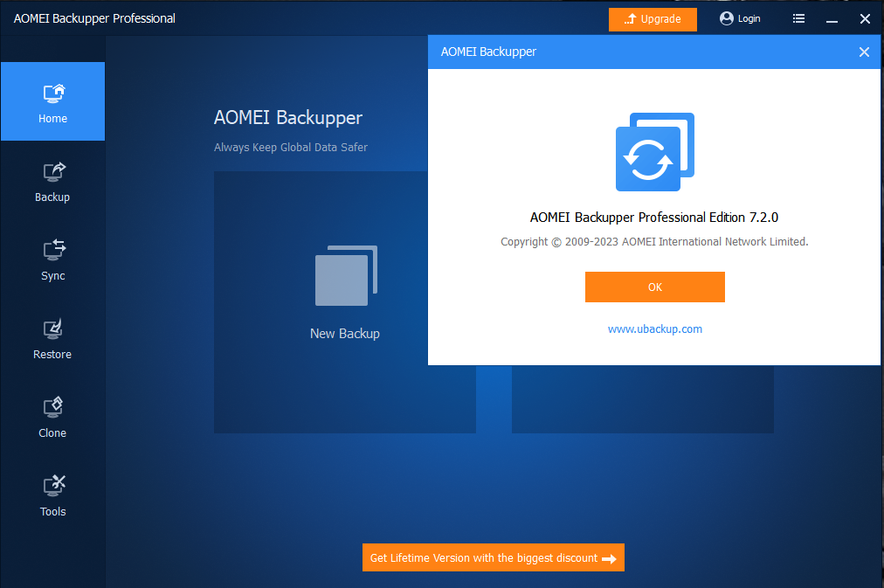Click the 'AOMEI Backupper Professional' title text
Screen dimensions: 884x588
94,18
